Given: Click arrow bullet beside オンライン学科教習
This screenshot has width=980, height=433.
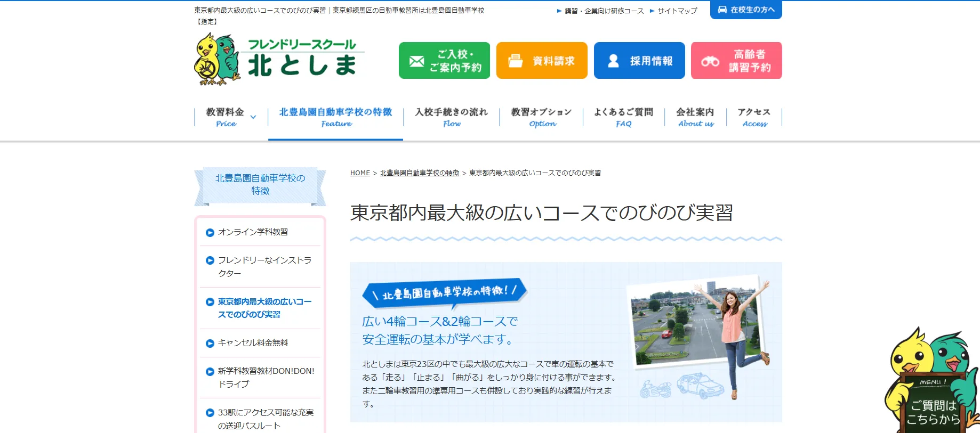Looking at the screenshot, I should 210,233.
